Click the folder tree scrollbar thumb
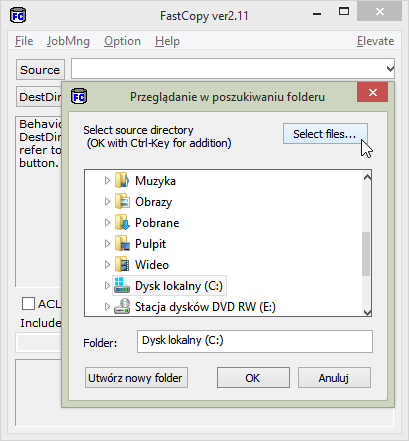The height and width of the screenshot is (441, 409). point(366,254)
